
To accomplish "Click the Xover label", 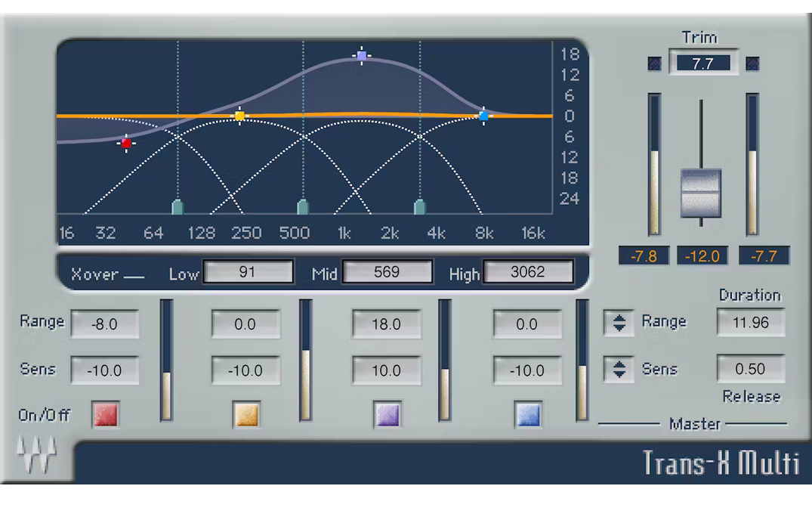I will click(x=94, y=274).
